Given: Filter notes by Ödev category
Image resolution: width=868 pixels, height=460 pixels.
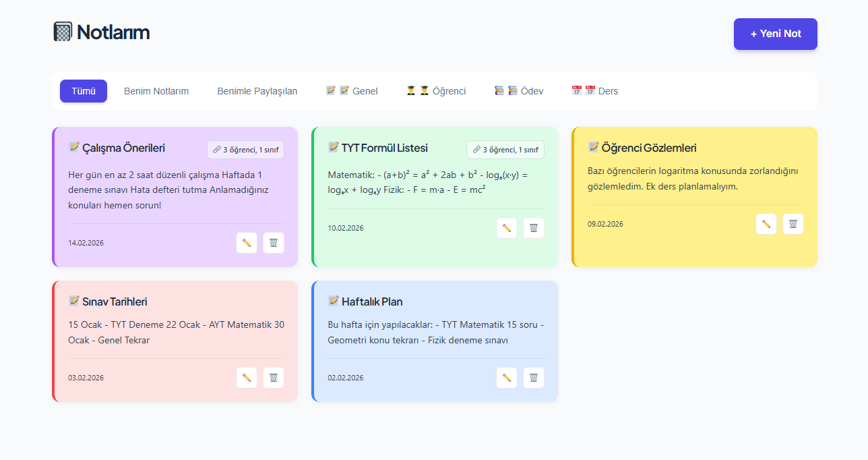Looking at the screenshot, I should tap(519, 91).
